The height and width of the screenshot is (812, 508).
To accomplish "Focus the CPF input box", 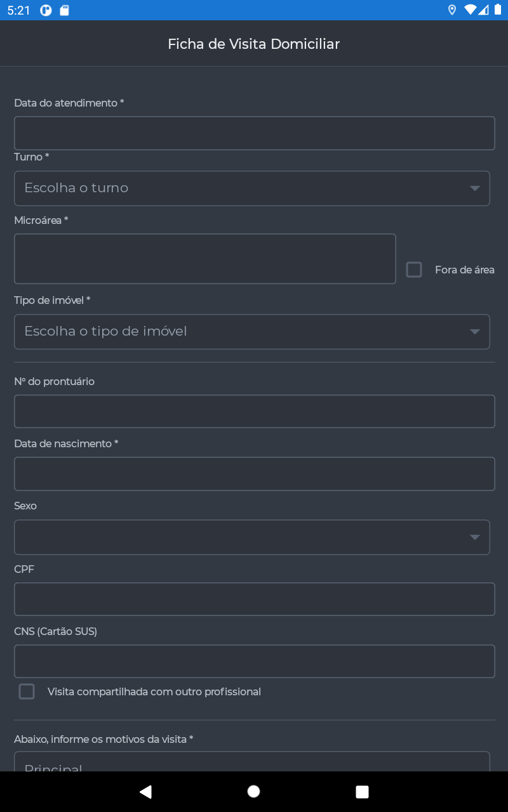I will 255,599.
